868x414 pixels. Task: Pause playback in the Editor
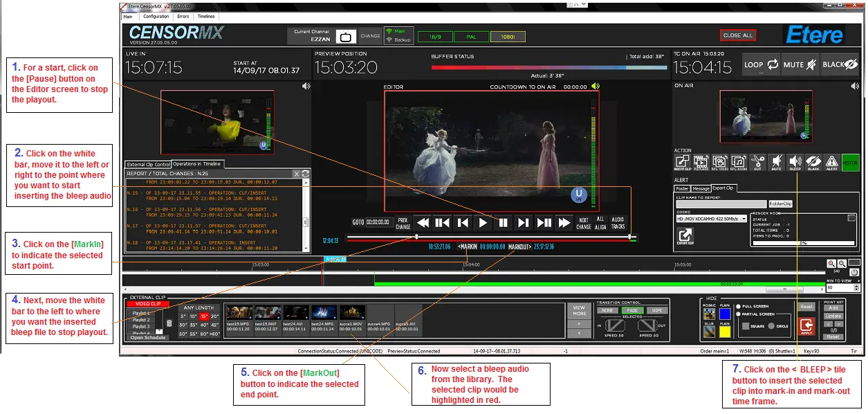point(504,222)
